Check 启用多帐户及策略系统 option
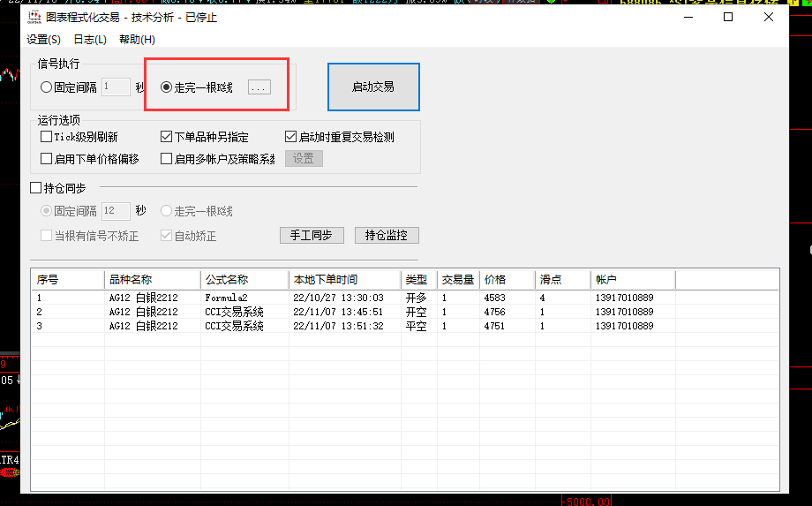Image resolution: width=812 pixels, height=506 pixels. [166, 159]
